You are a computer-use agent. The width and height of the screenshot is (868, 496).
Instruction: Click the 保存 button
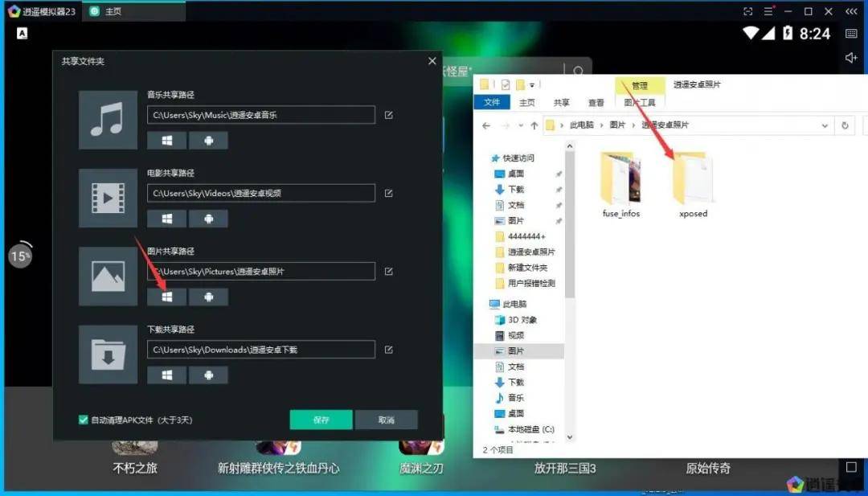click(321, 420)
